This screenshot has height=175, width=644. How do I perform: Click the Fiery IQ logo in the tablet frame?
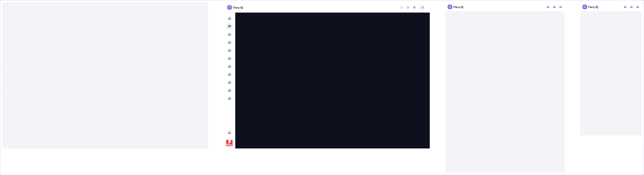(x=455, y=7)
